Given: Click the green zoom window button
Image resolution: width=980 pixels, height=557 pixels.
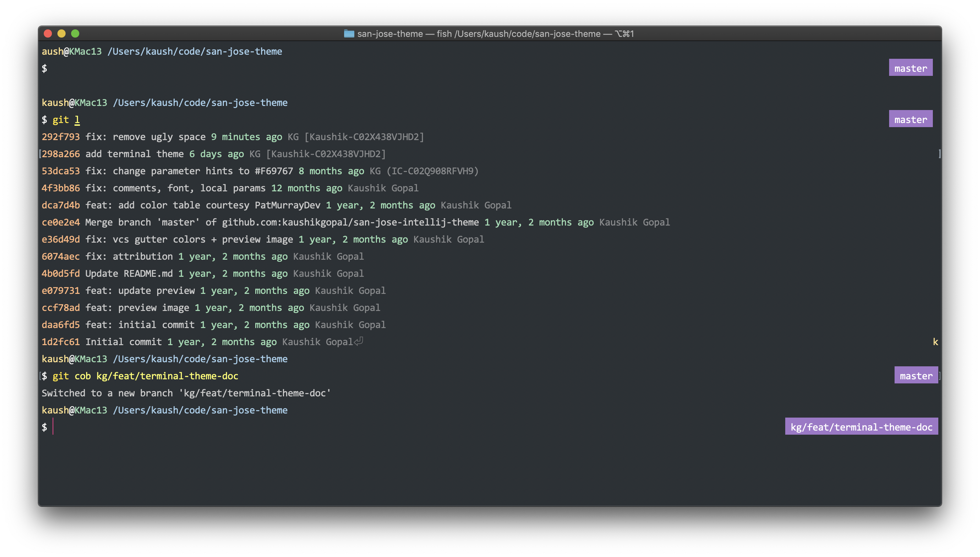Looking at the screenshot, I should tap(76, 34).
